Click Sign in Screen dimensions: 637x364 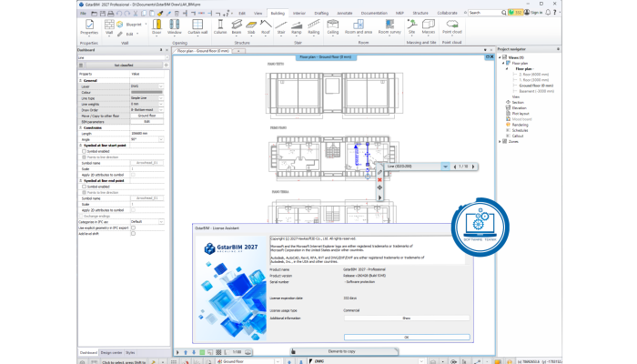(x=533, y=13)
